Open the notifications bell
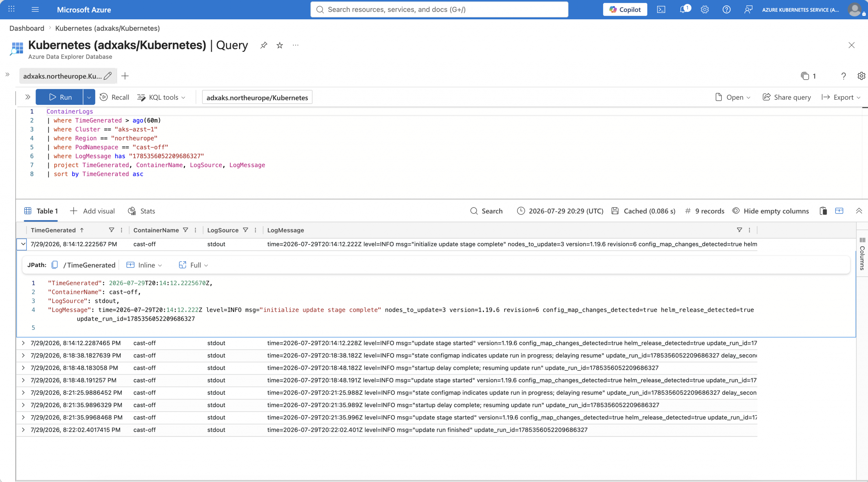 [x=684, y=9]
